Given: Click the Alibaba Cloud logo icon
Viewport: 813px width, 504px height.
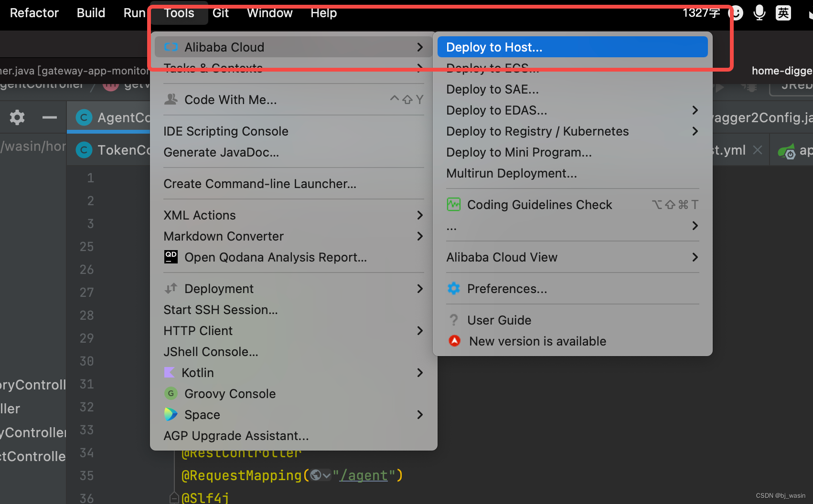Looking at the screenshot, I should 171,47.
